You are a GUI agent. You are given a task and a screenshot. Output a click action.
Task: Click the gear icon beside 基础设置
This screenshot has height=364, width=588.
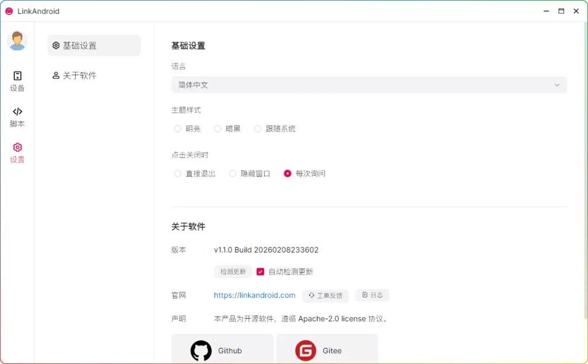click(55, 45)
